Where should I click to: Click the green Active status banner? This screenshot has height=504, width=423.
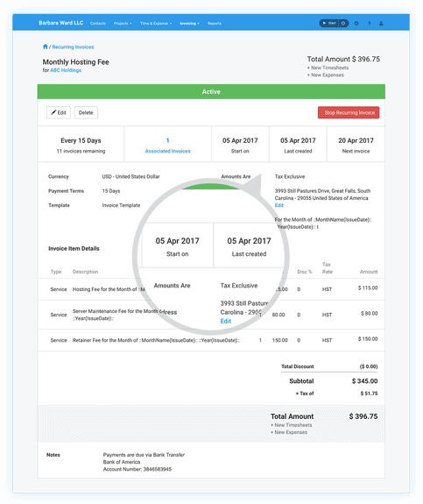[211, 92]
